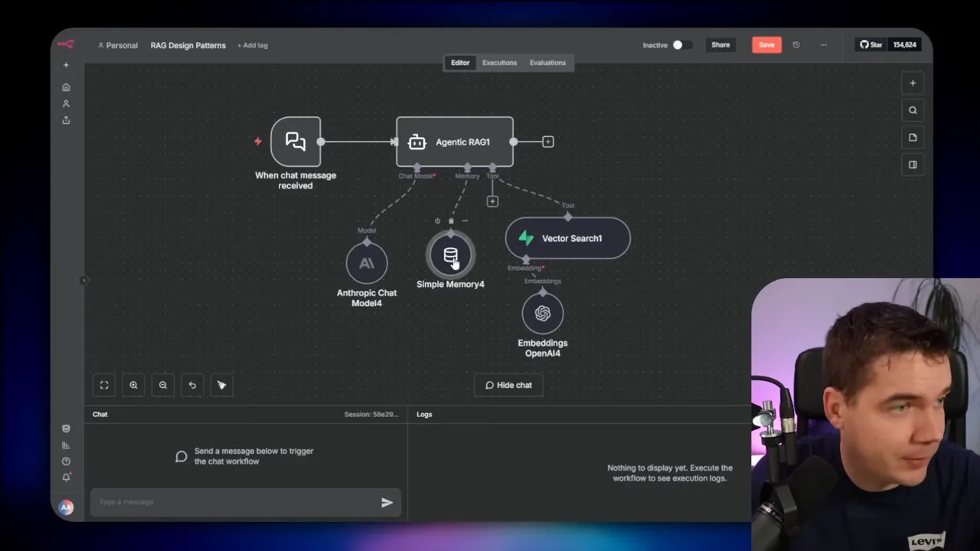Select the home icon in the left sidebar

66,86
